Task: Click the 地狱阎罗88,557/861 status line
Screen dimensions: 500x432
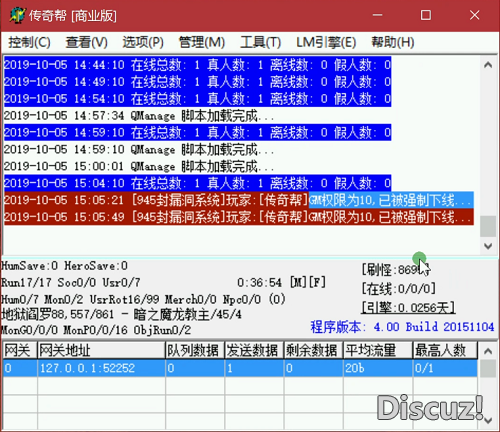Action: coord(121,314)
